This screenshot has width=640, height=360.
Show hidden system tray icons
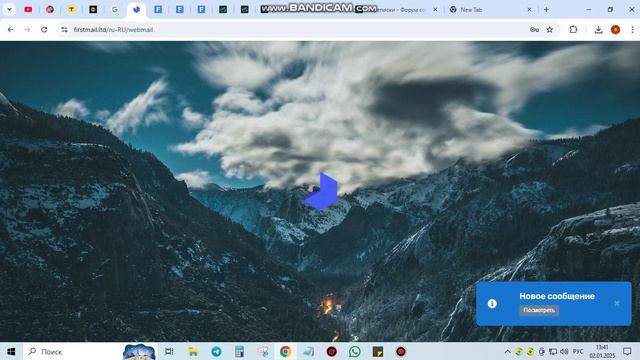[x=507, y=351]
